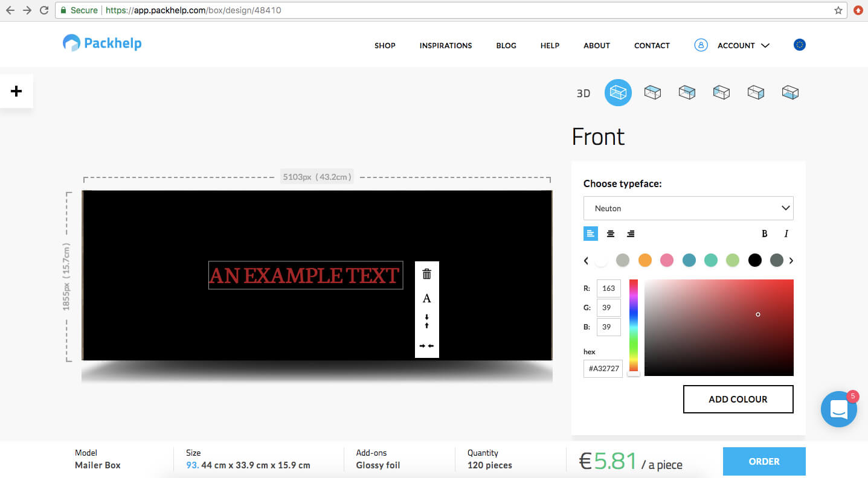Viewport: 868px width, 478px height.
Task: Open the Neuton typeface dropdown
Action: pos(688,208)
